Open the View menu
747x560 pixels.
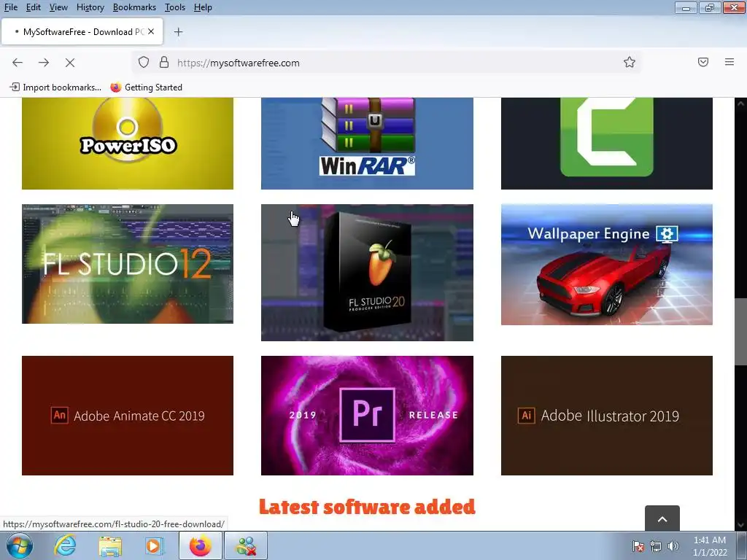click(58, 7)
